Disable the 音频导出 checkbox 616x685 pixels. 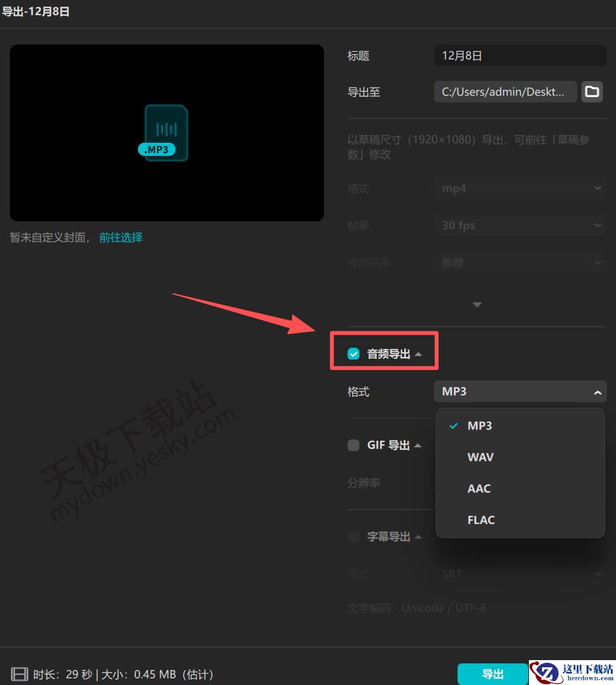(353, 353)
